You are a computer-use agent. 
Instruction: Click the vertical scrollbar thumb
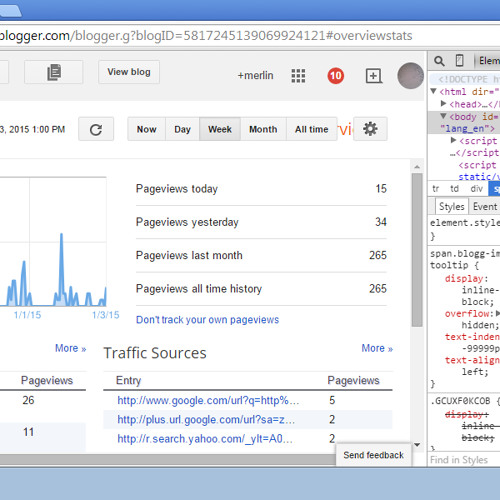[417, 250]
